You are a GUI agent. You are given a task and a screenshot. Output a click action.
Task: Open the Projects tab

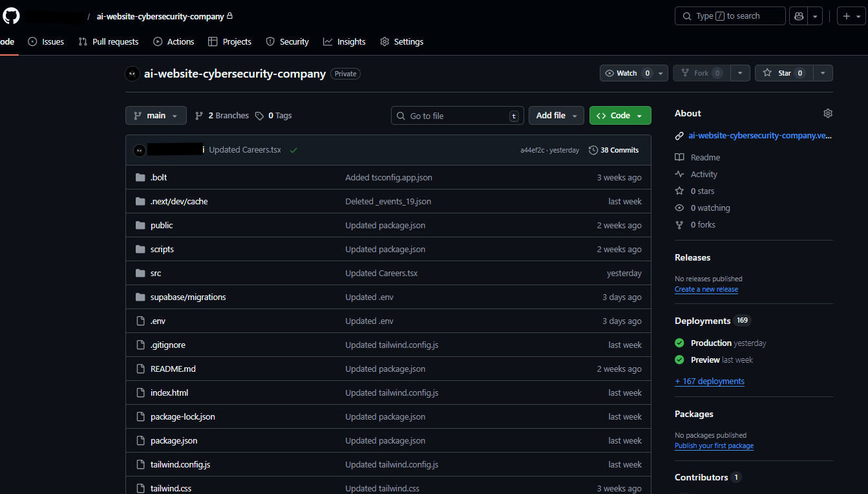[x=229, y=41]
